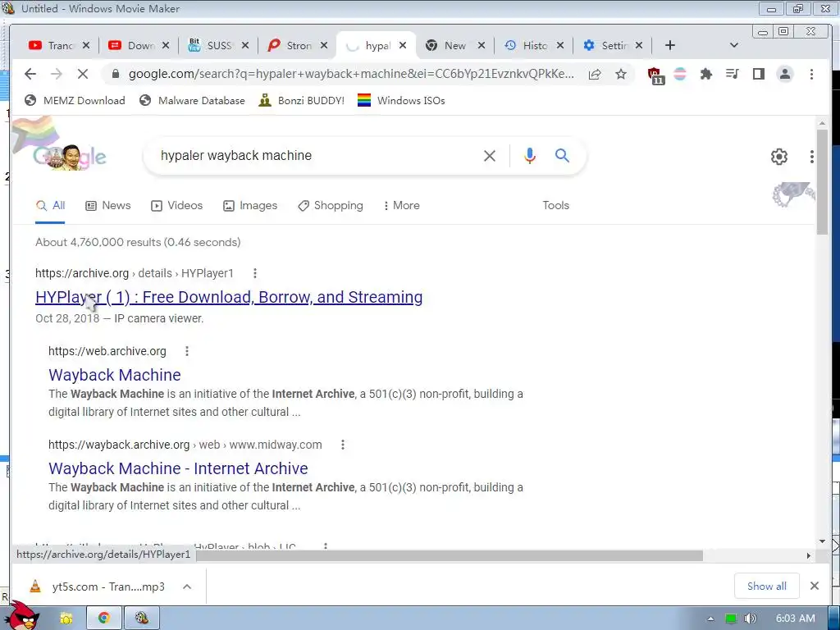Open Chrome from the taskbar
This screenshot has height=630, width=840.
(104, 619)
